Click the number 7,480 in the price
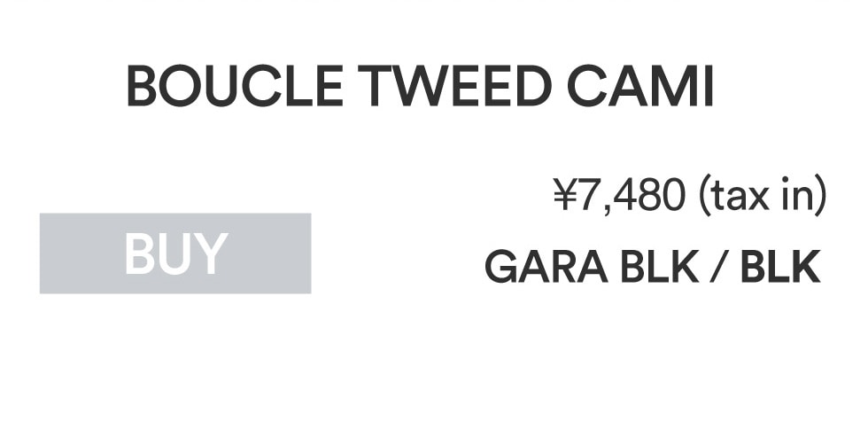The height and width of the screenshot is (421, 868). [x=632, y=197]
